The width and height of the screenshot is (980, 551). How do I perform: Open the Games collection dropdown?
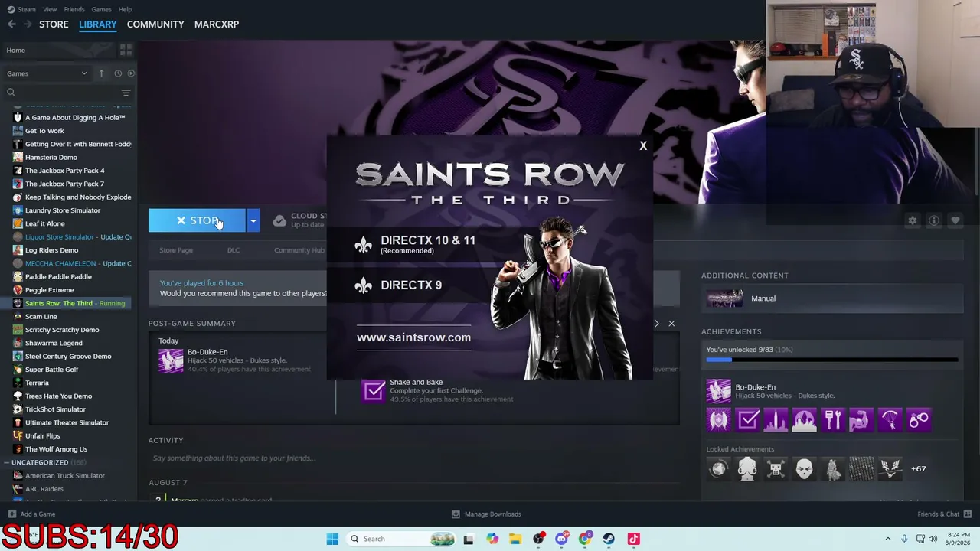(x=47, y=73)
